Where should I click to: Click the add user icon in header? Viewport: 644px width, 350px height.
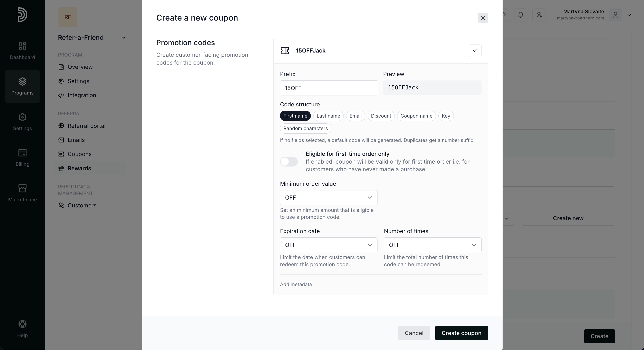(x=539, y=15)
